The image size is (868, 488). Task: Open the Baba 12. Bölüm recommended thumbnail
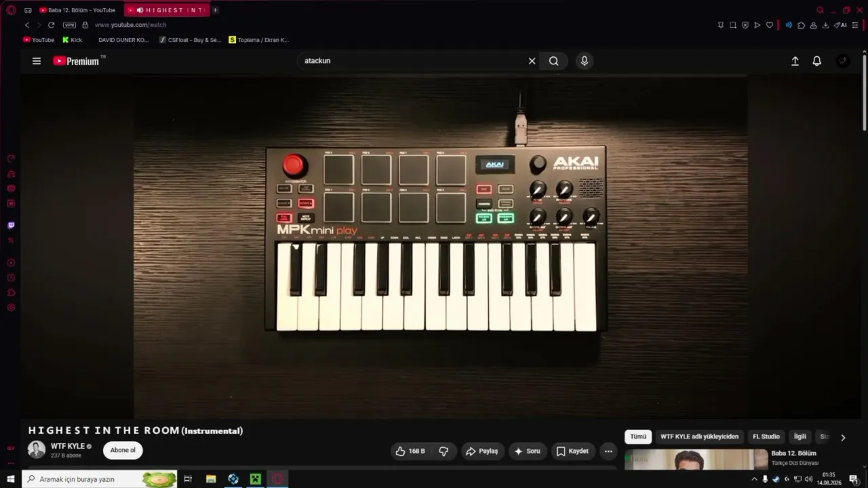[696, 460]
